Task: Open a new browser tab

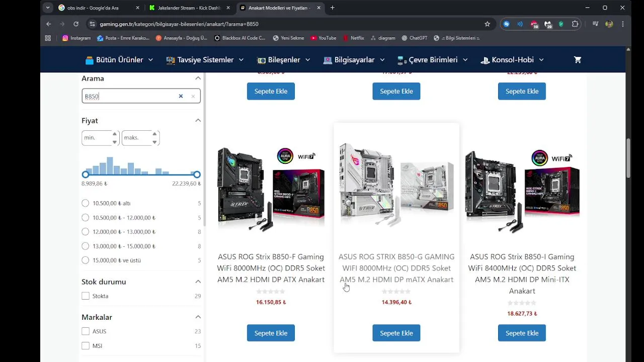Action: tap(333, 8)
